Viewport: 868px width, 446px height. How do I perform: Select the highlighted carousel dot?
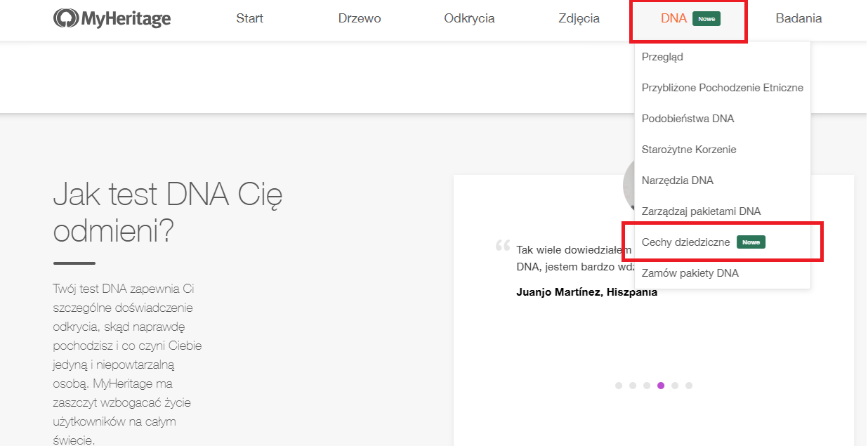[661, 386]
